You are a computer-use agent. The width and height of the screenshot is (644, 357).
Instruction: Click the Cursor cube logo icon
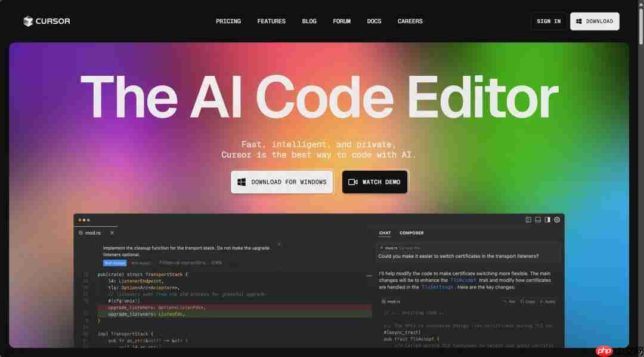click(x=28, y=21)
